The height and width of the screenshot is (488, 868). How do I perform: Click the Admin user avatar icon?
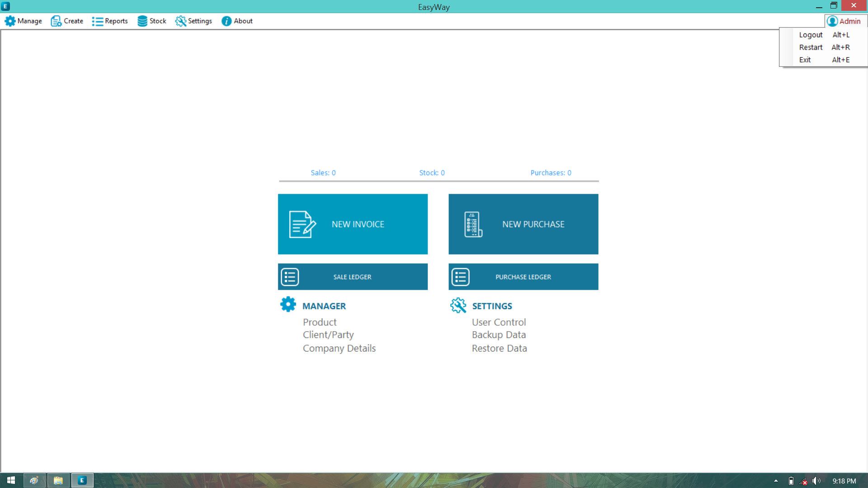(832, 21)
